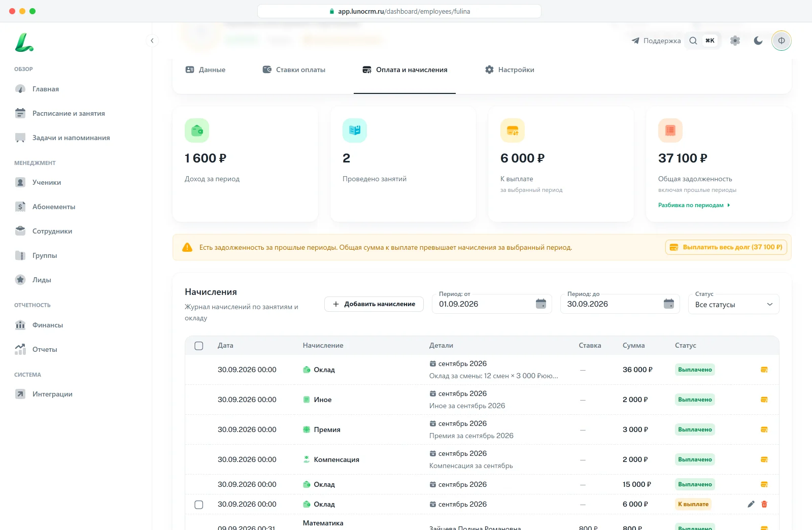Click payment icon in the Иное row
This screenshot has height=530, width=812.
(x=764, y=400)
